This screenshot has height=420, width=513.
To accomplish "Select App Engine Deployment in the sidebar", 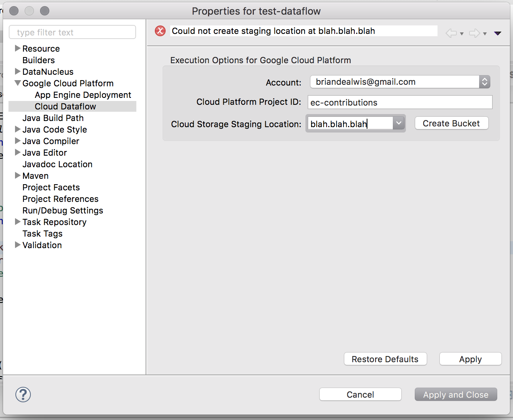I will pos(83,95).
